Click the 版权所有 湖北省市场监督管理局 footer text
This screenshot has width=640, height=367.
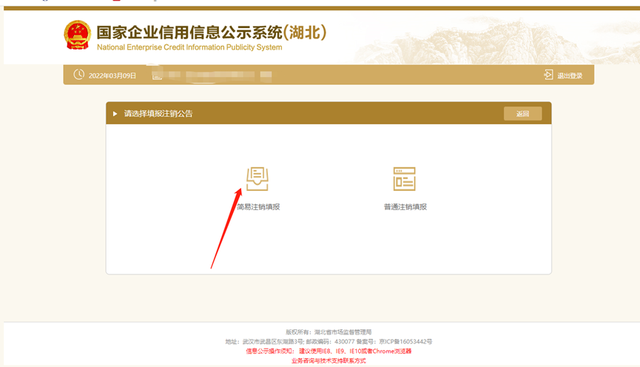point(329,332)
